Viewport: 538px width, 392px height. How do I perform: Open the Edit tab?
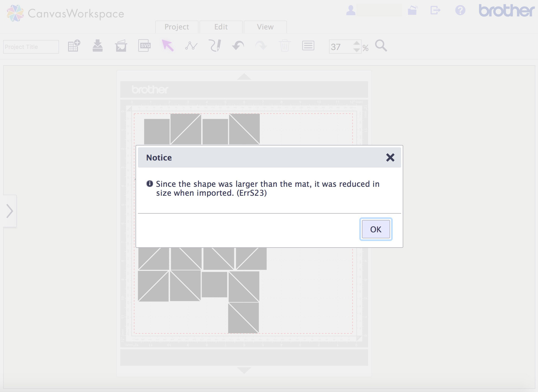point(221,27)
